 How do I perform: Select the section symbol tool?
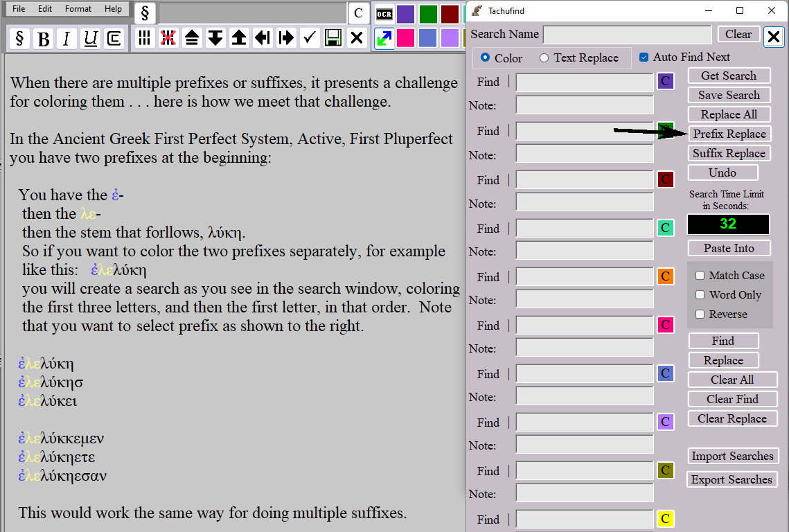(19, 39)
